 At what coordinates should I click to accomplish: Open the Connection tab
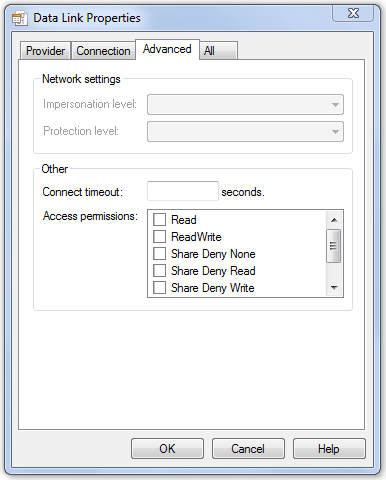click(x=103, y=51)
